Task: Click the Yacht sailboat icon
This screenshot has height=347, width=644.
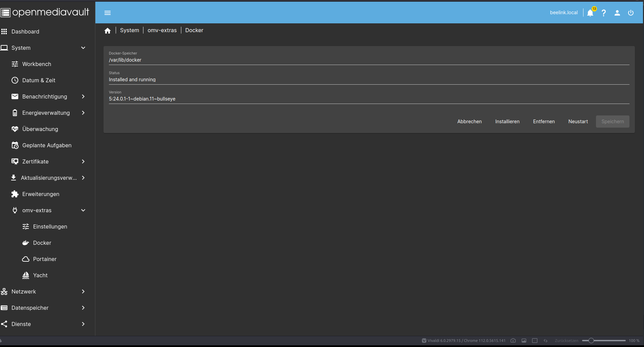Action: [26, 275]
